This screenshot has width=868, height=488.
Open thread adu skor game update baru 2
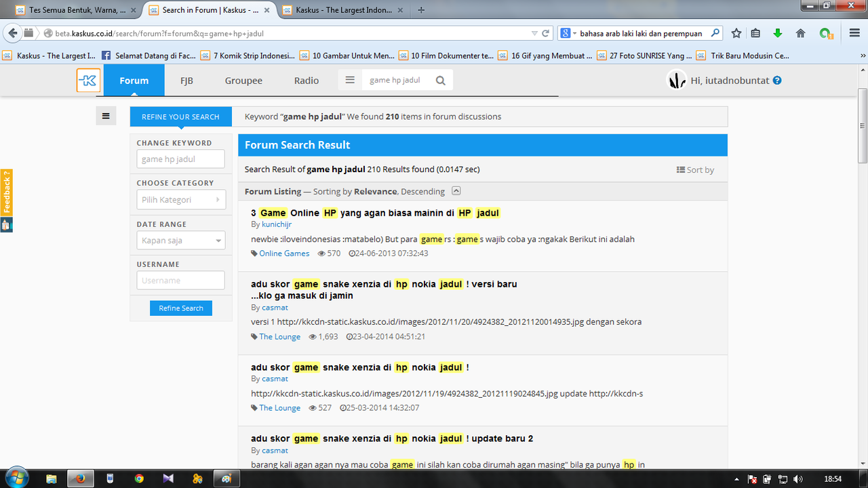tap(392, 439)
